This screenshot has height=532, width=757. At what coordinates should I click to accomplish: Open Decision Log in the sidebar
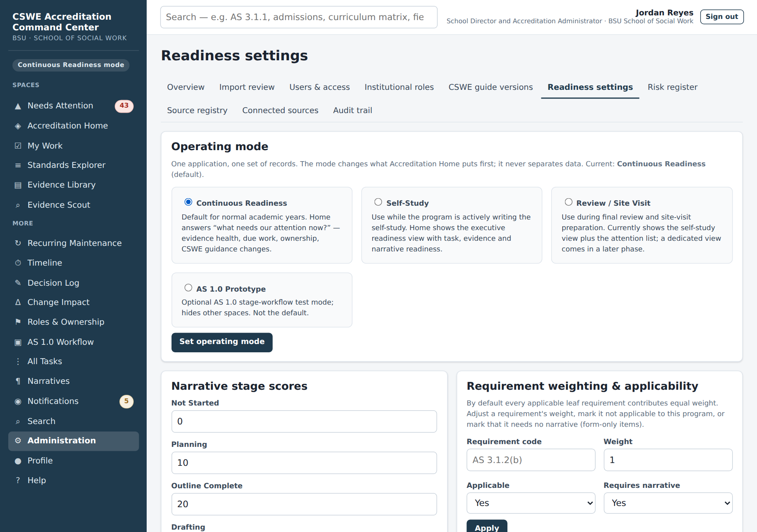point(73,283)
